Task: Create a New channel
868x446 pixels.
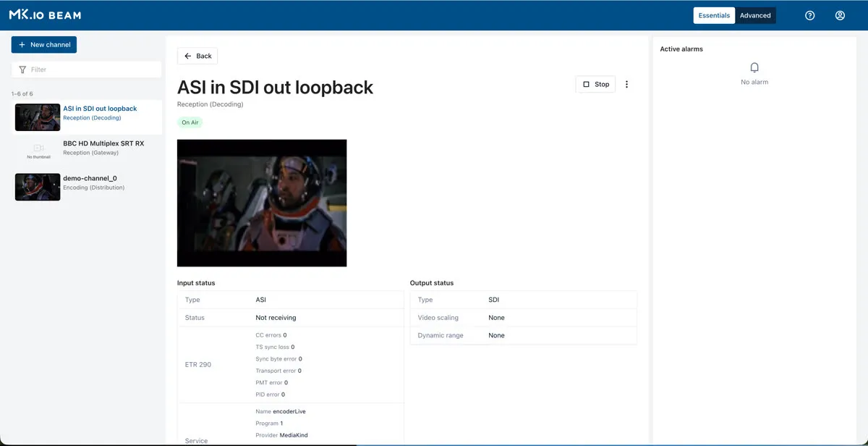Action: point(44,45)
